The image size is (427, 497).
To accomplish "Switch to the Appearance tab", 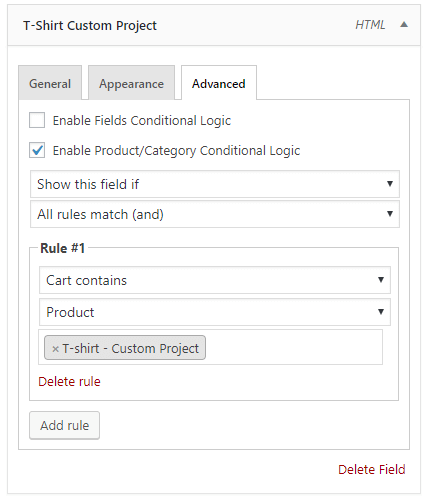I will (x=131, y=83).
